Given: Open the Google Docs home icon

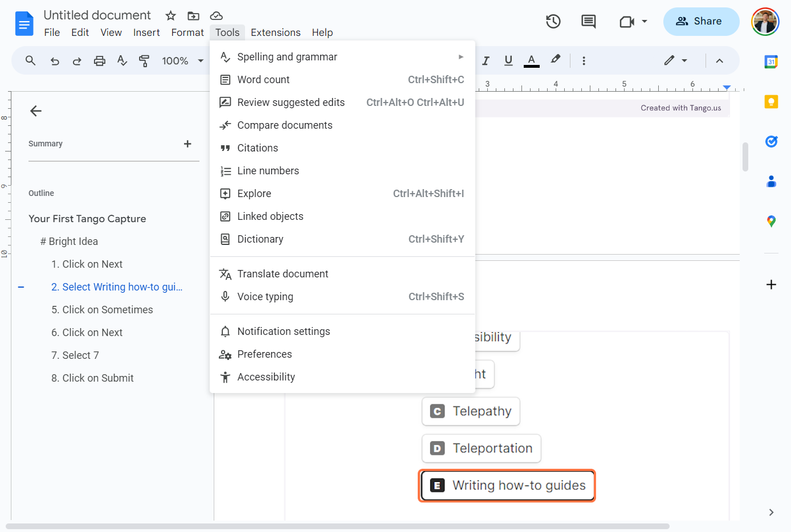Looking at the screenshot, I should click(24, 23).
